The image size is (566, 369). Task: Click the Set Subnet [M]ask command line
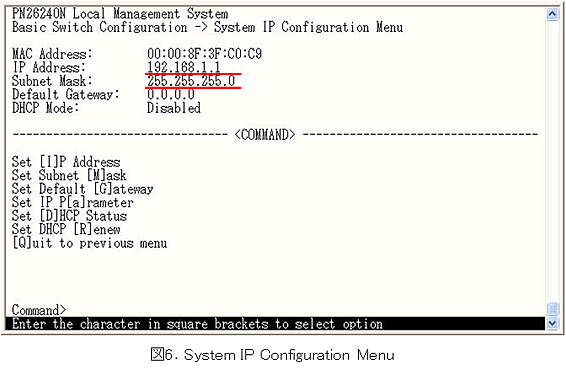pyautogui.click(x=69, y=175)
